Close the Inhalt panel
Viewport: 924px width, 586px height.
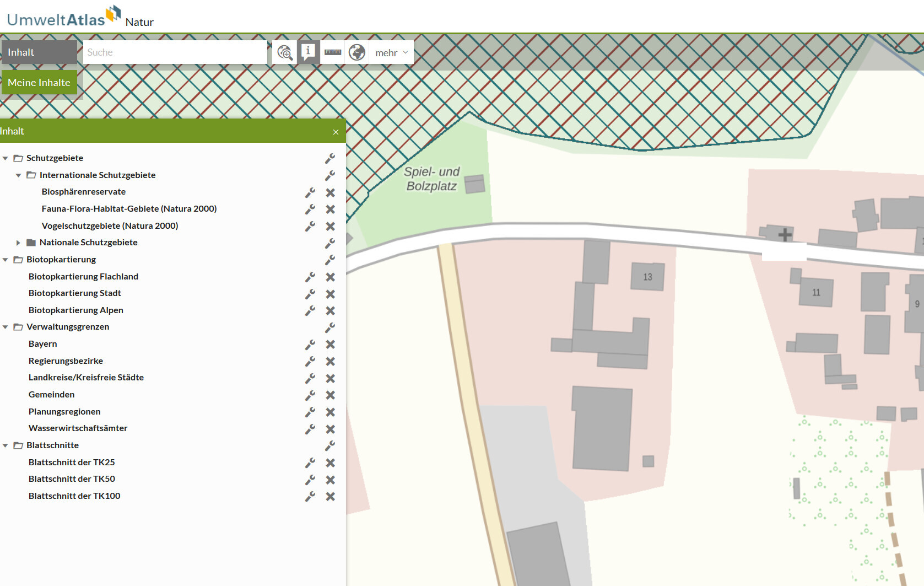coord(336,132)
